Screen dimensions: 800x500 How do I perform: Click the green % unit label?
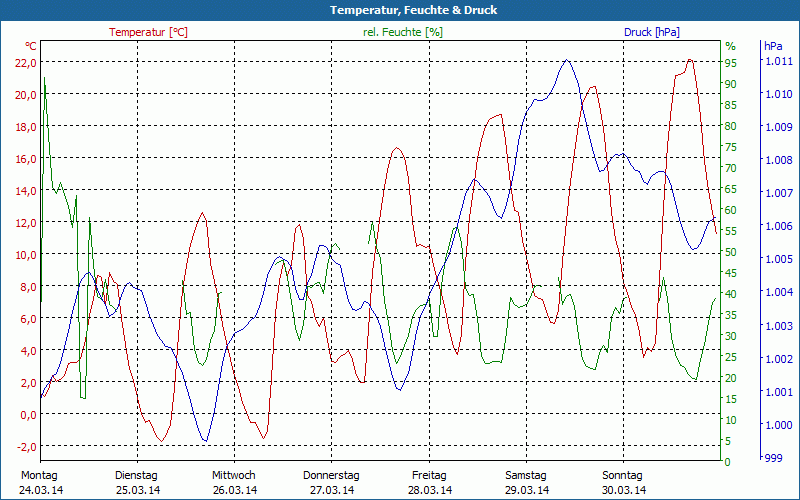coord(730,46)
